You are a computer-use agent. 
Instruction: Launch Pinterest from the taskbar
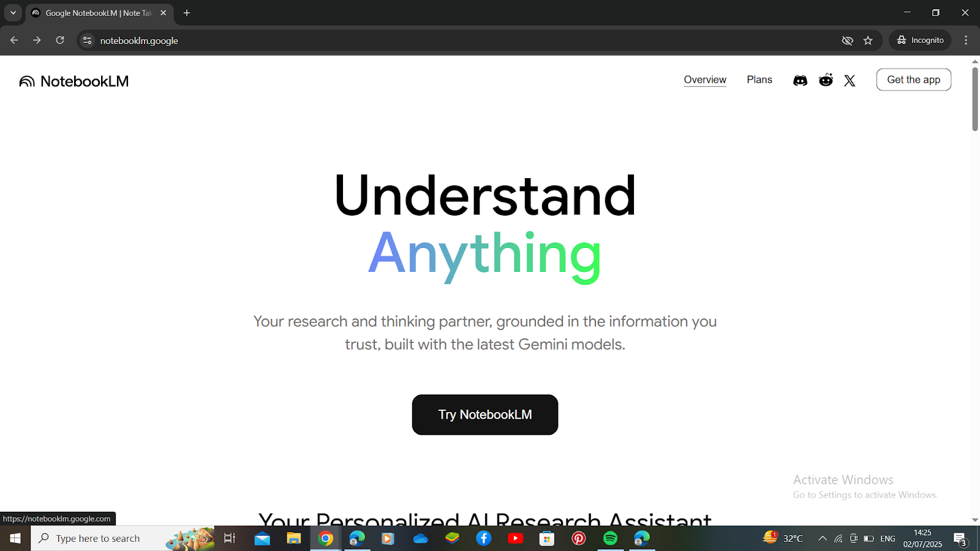pyautogui.click(x=578, y=538)
